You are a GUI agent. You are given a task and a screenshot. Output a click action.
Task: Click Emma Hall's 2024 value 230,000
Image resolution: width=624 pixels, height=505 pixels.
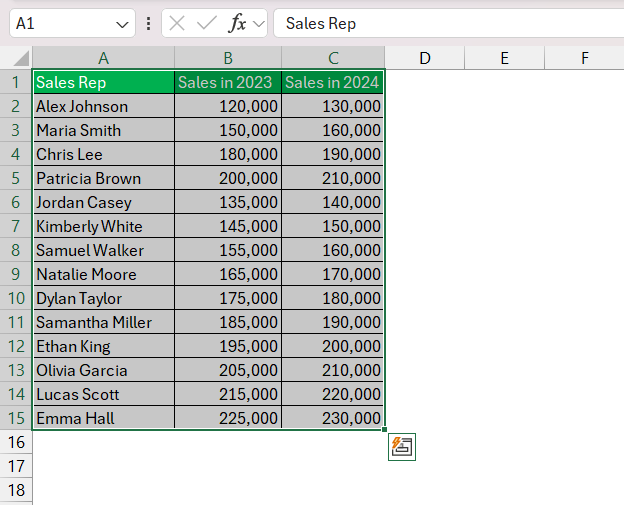coord(333,418)
